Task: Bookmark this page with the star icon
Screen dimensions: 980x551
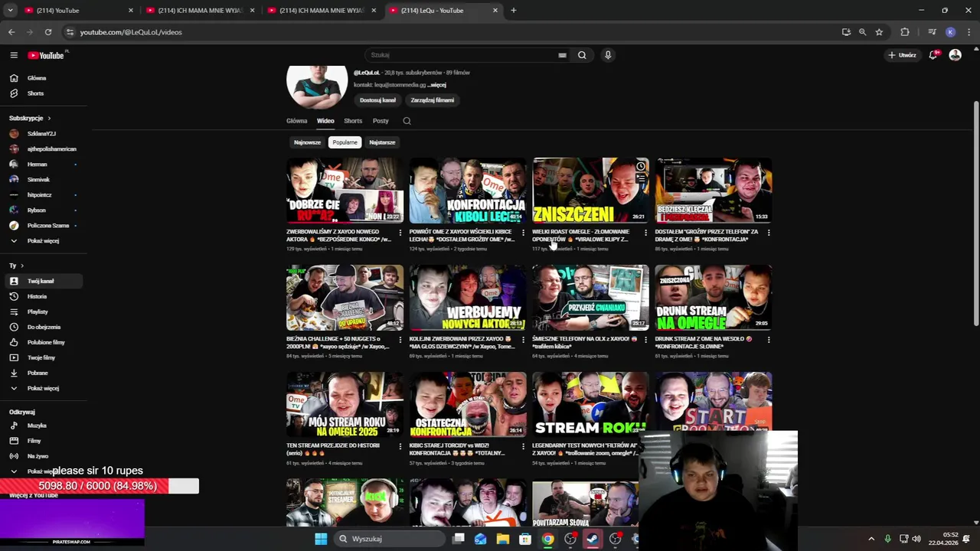Action: 879,32
